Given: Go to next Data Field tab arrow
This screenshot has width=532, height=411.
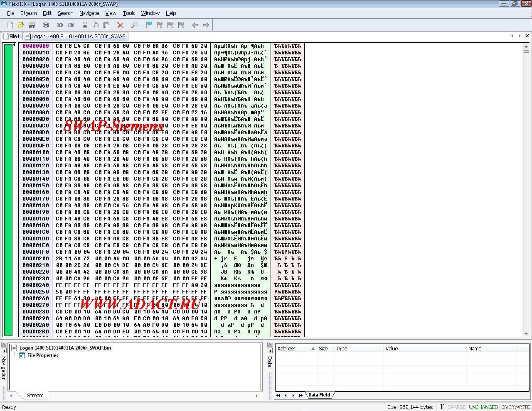Looking at the screenshot, I should pyautogui.click(x=293, y=395).
